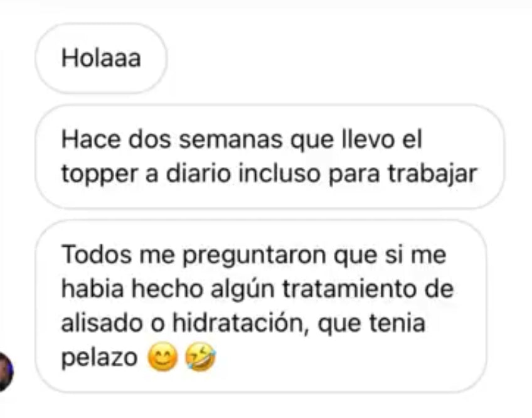The image size is (532, 418).
Task: Click the rolling-on-floor laughing emoji
Action: pyautogui.click(x=201, y=357)
